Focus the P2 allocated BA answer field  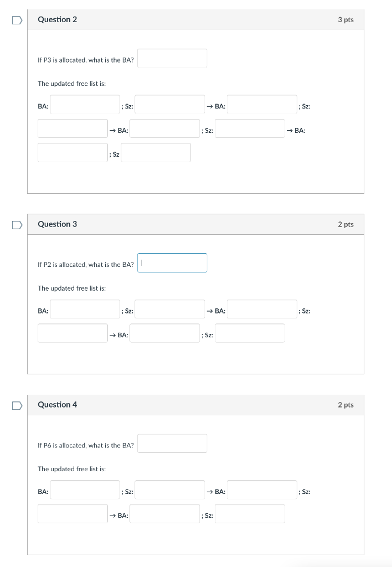coord(172,263)
